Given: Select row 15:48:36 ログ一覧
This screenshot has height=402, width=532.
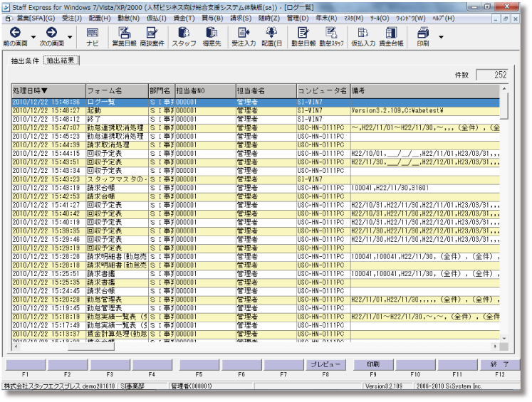Looking at the screenshot, I should (256, 102).
